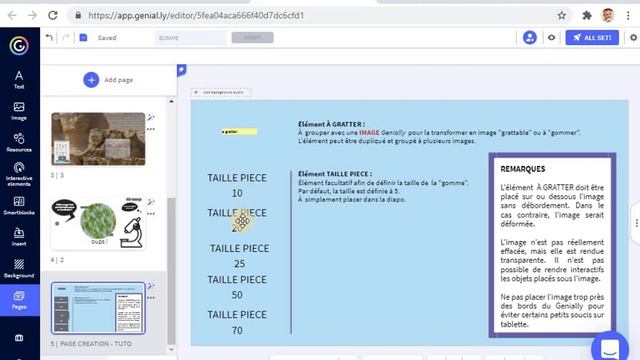Select TAILLE PIECE 70 element

[x=237, y=322]
